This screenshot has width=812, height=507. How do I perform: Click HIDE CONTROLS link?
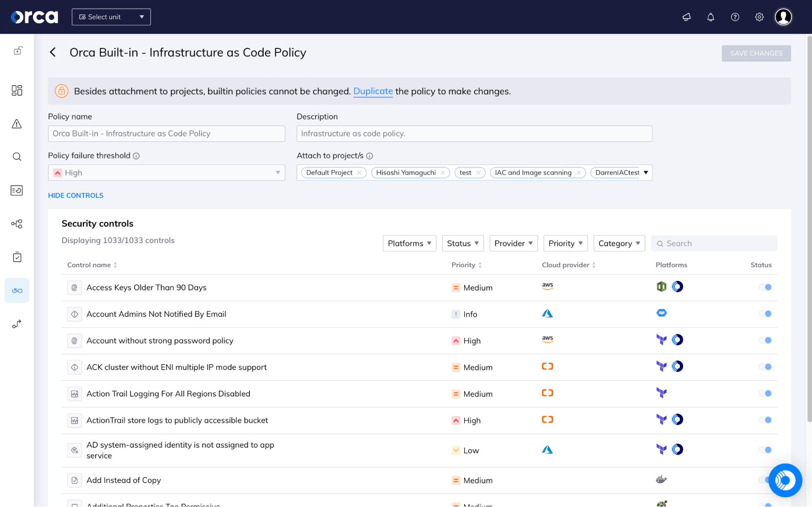pyautogui.click(x=76, y=195)
